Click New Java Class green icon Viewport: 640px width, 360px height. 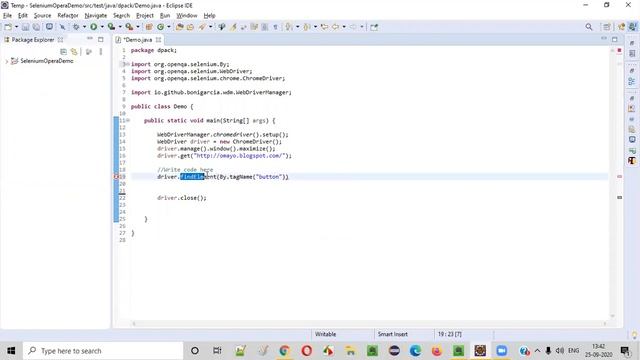click(160, 27)
